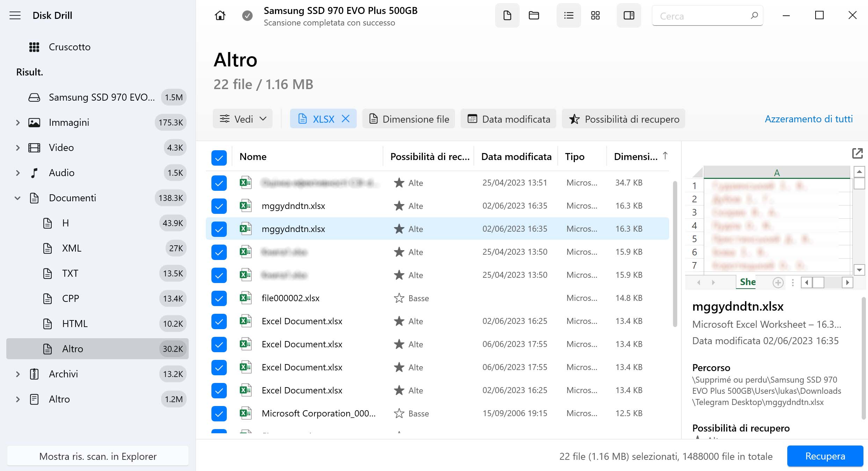Click Excel icon of file000002.xlsx
Screen dimensions: 868x471
[246, 298]
